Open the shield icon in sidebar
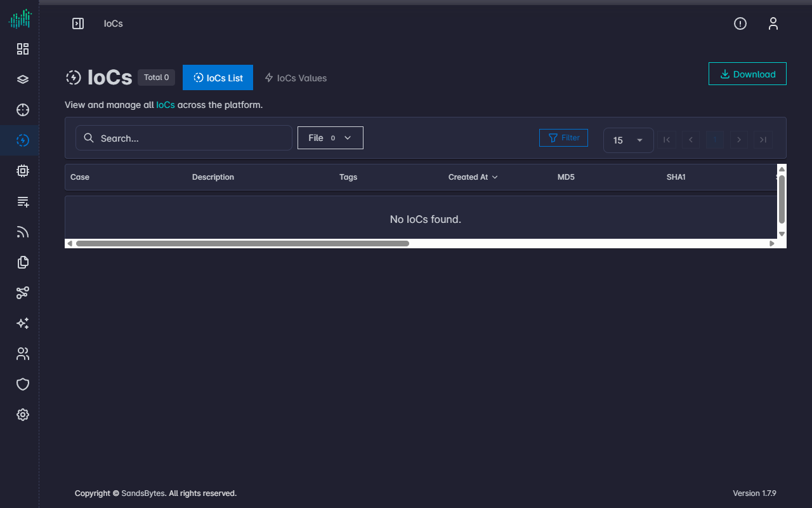The width and height of the screenshot is (812, 508). [x=23, y=384]
